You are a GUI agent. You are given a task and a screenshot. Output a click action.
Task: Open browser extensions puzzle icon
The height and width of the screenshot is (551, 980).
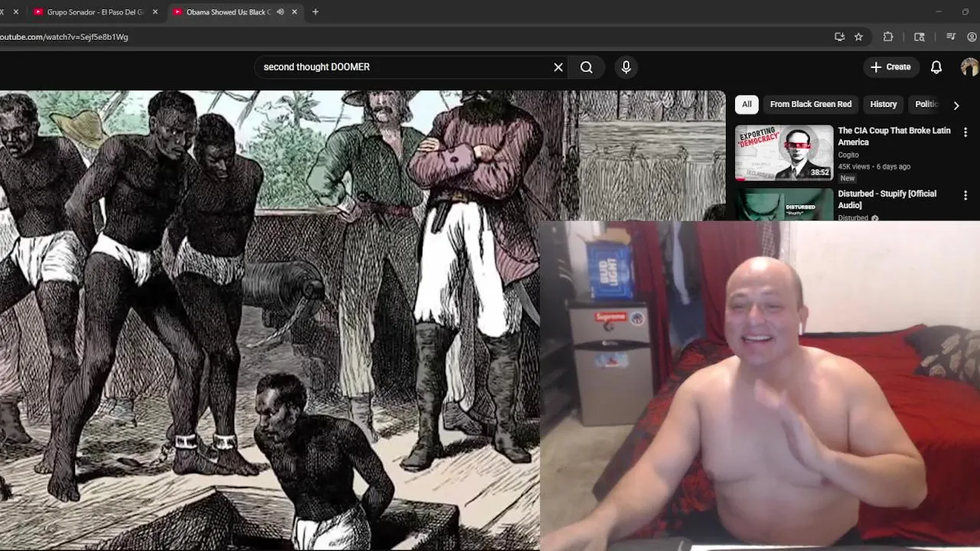coord(888,37)
